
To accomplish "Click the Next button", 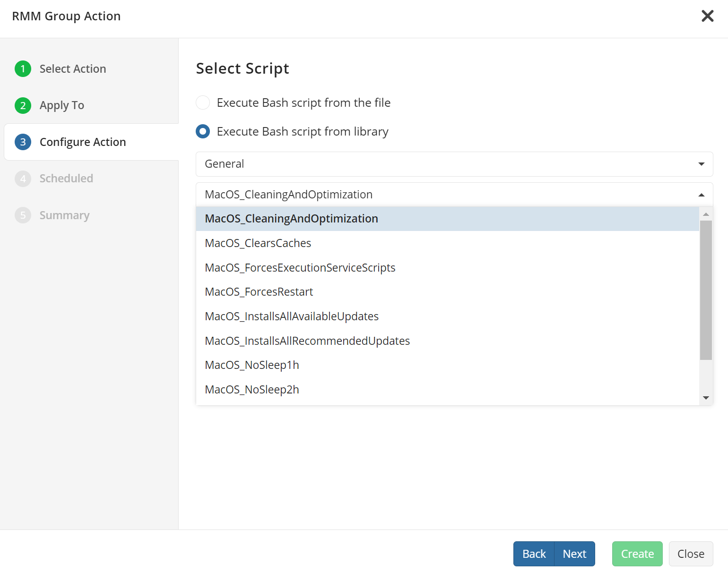I will click(574, 554).
